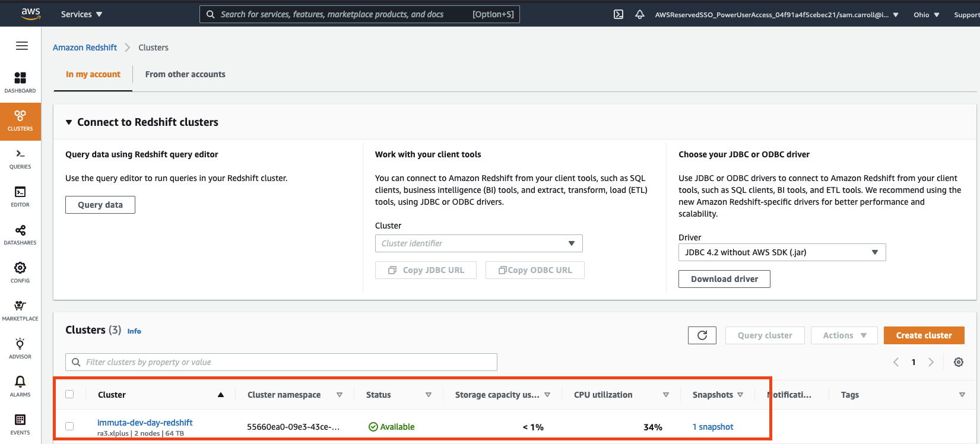Click page number 1 in pagination
The image size is (980, 444).
tap(914, 362)
